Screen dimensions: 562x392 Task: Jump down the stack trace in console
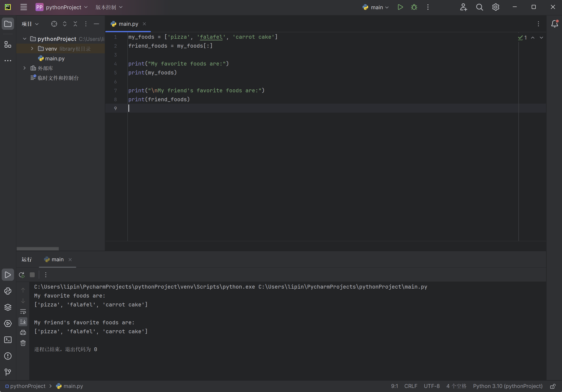point(23,301)
